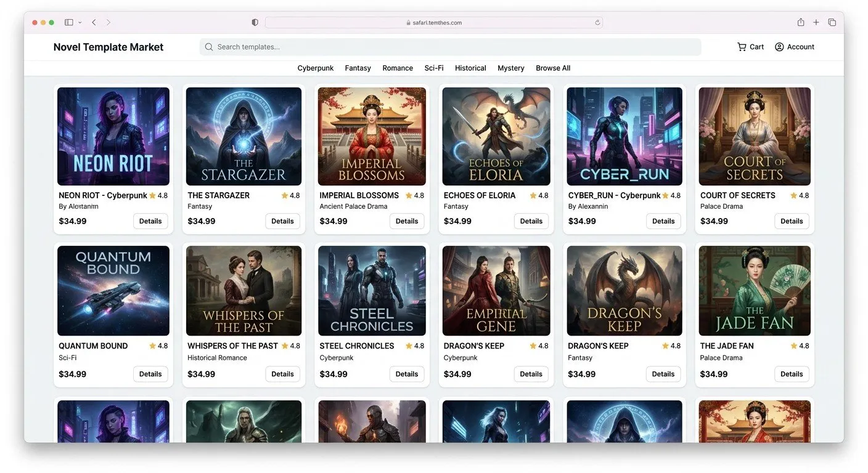Screen dimensions: 868x473
Task: Click Details on WHISPERS OF THE PAST
Action: point(282,374)
